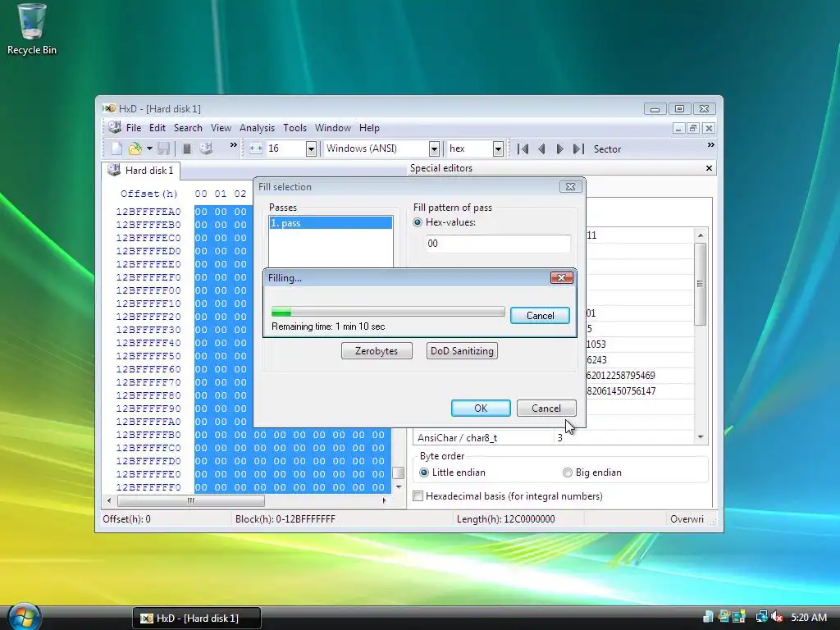Click the greyed Save disk icon
Image resolution: width=840 pixels, height=630 pixels.
coord(164,148)
